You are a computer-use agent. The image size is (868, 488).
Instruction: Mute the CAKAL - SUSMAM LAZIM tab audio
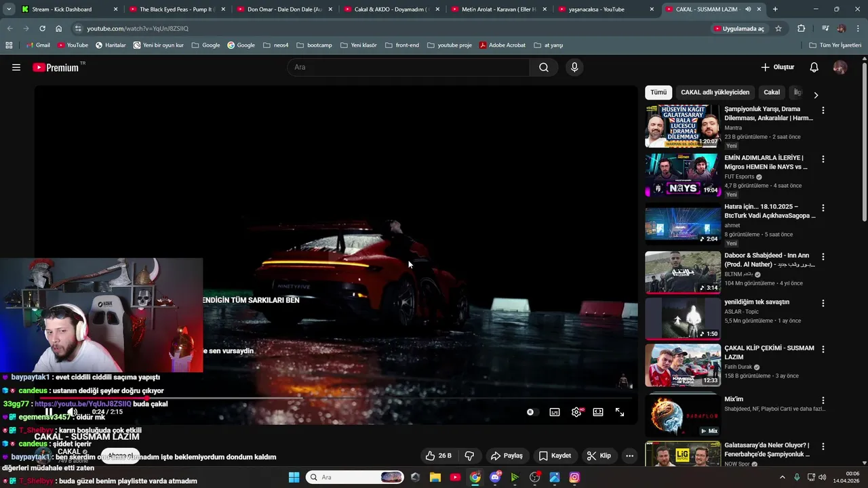[x=748, y=9]
